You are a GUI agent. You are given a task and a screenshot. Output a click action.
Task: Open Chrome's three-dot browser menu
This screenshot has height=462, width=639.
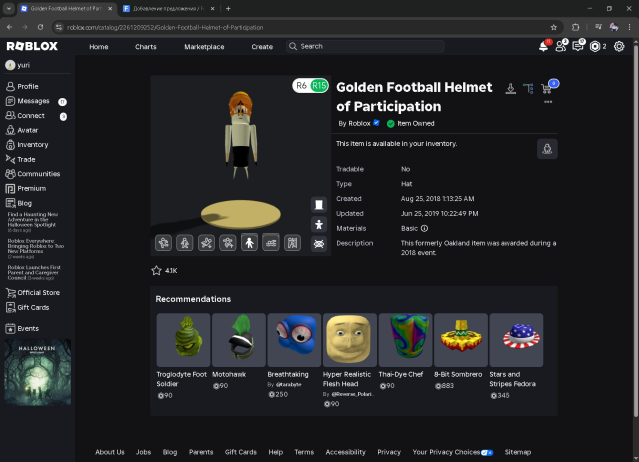(628, 27)
